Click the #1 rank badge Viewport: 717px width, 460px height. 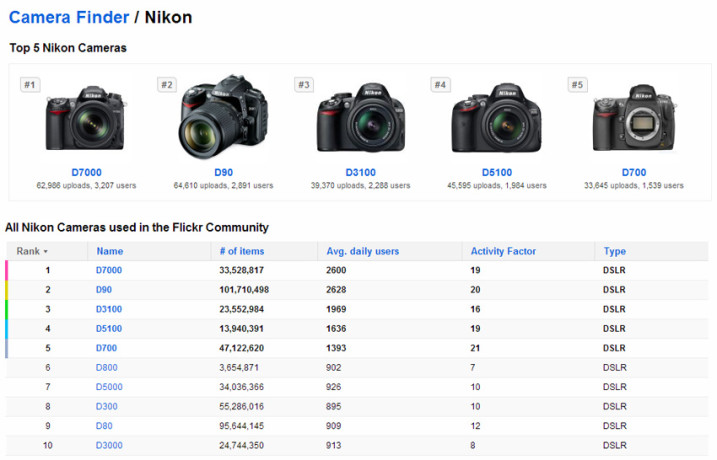click(30, 85)
